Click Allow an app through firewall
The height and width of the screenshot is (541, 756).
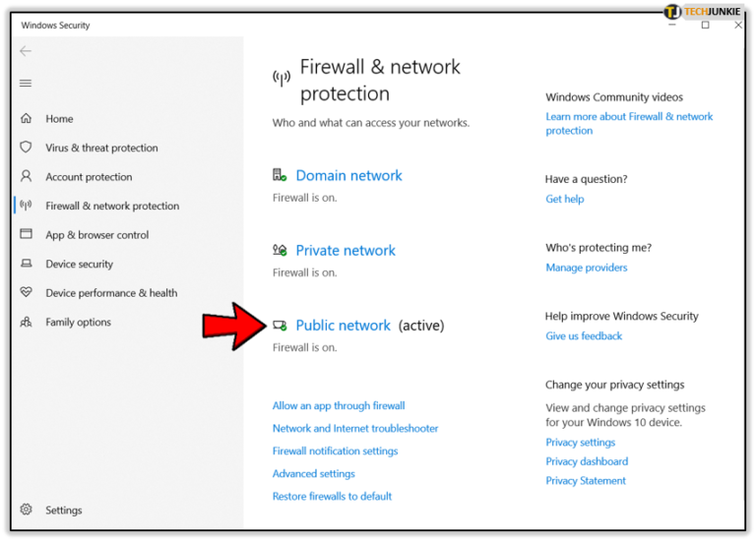(339, 405)
